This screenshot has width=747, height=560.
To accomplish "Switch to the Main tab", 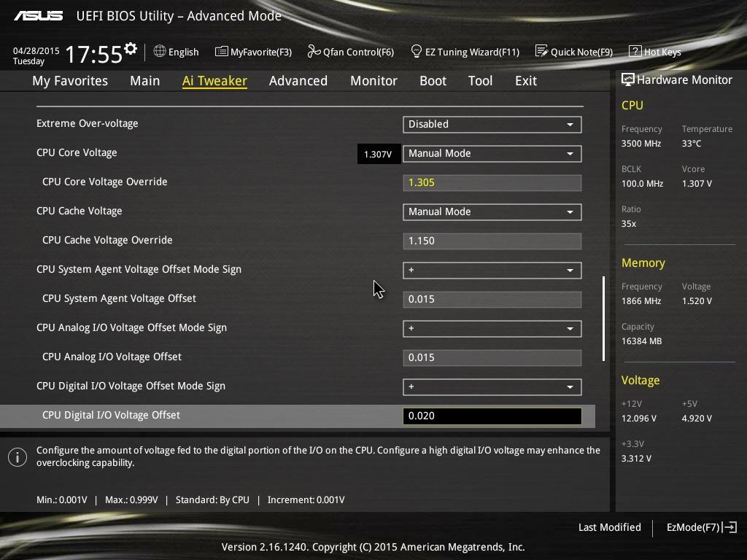I will (x=145, y=80).
